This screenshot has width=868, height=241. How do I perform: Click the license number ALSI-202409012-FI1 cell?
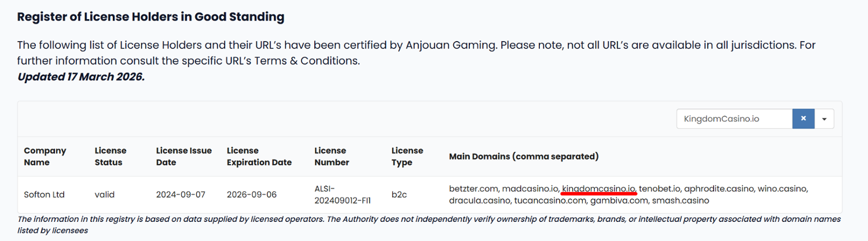click(342, 195)
